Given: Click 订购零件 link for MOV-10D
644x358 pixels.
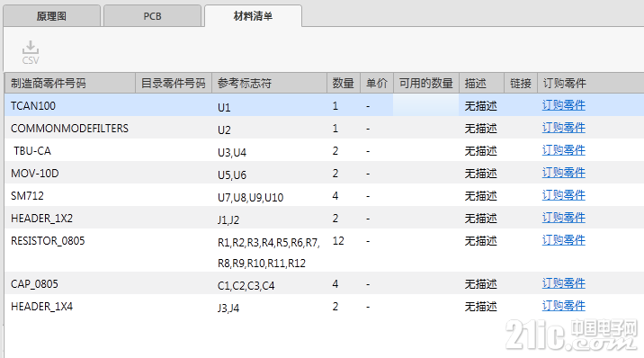Looking at the screenshot, I should [x=563, y=174].
